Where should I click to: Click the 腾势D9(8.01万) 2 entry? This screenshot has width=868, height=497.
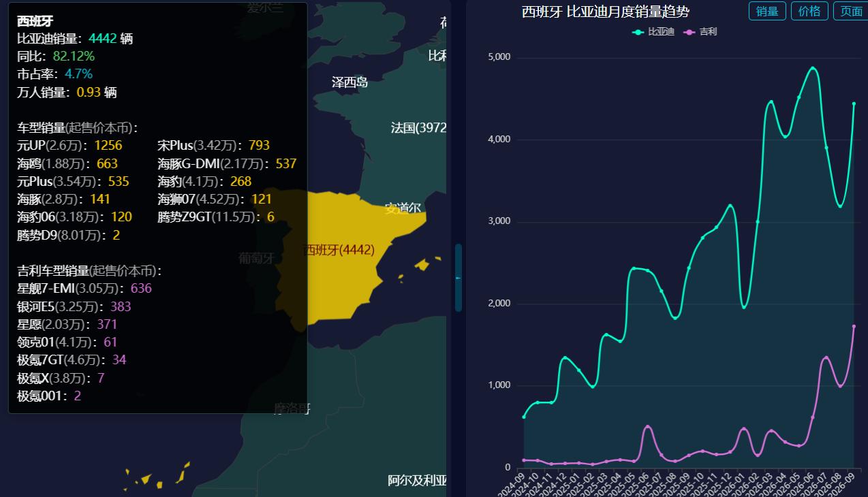click(x=68, y=235)
